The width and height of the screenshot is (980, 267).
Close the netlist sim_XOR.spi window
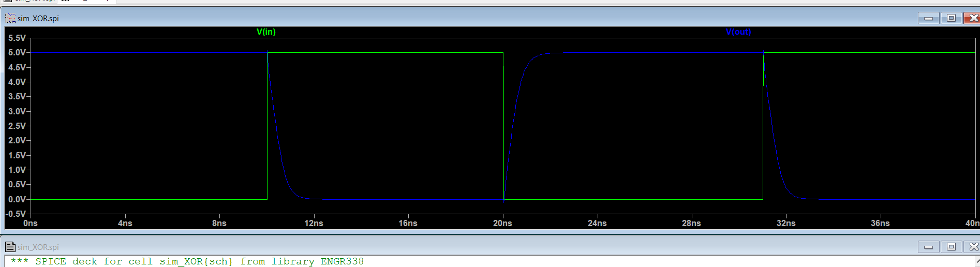coord(972,247)
